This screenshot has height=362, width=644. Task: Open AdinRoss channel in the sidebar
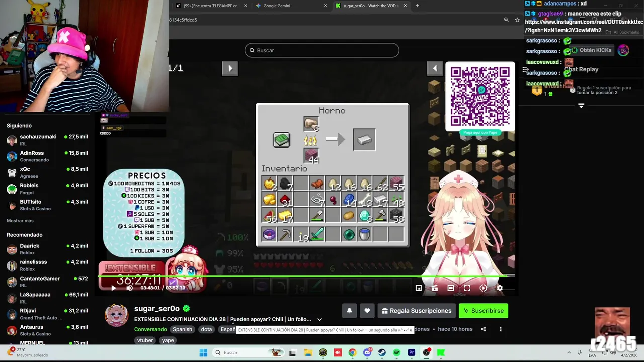click(x=47, y=156)
